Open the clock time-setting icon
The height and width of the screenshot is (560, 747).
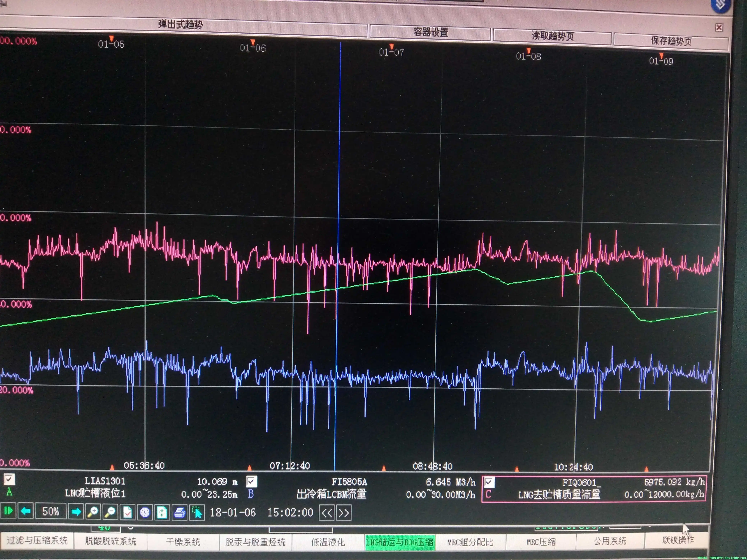tap(145, 513)
